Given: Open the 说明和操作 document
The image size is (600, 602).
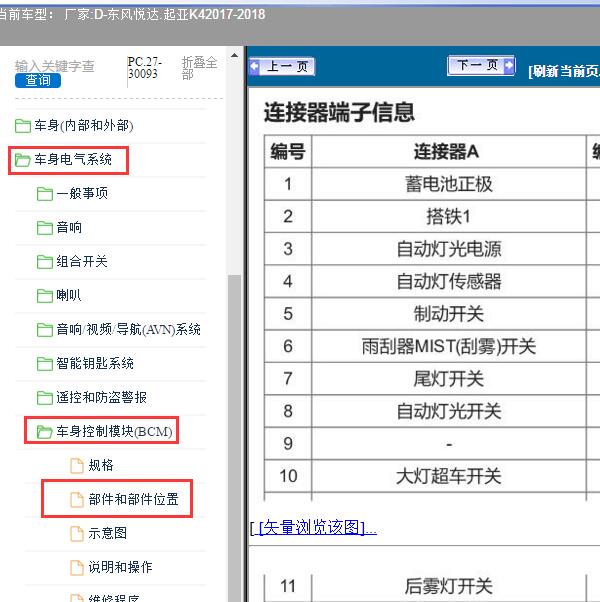Looking at the screenshot, I should pyautogui.click(x=121, y=567).
